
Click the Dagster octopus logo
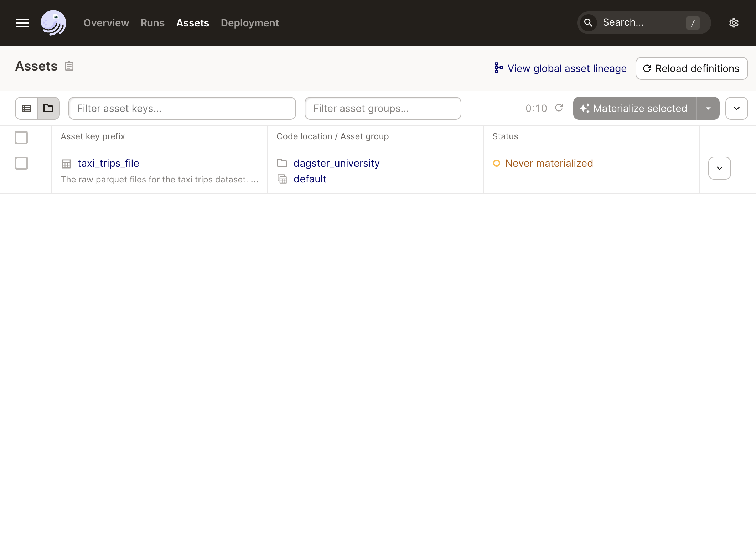[x=53, y=23]
